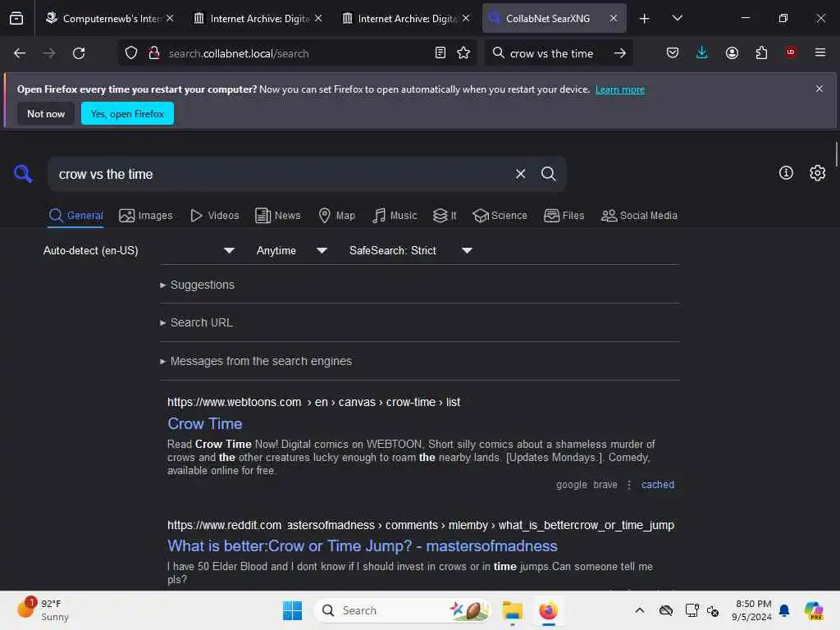The height and width of the screenshot is (630, 840).
Task: Switch to the Map category
Action: (x=336, y=216)
